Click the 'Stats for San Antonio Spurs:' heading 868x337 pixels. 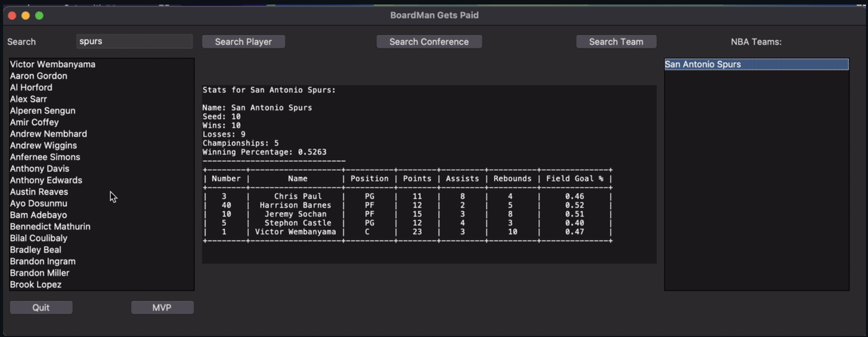269,90
